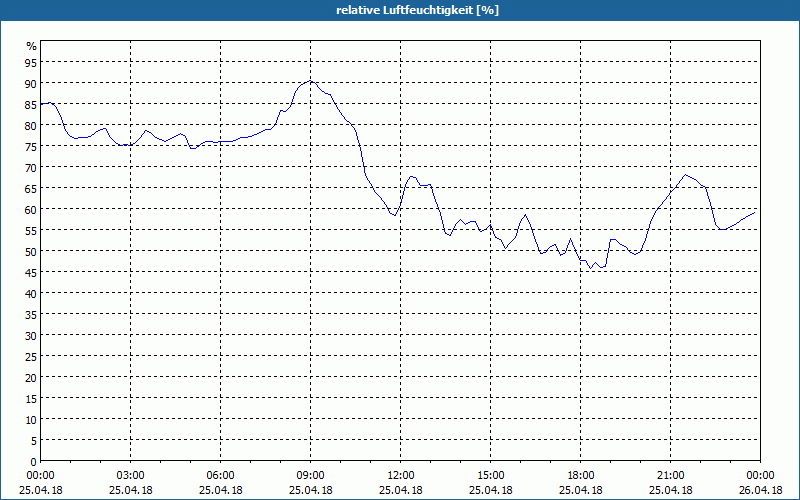Click the 12:00 time axis label
Image resolution: width=800 pixels, height=500 pixels.
click(x=401, y=476)
